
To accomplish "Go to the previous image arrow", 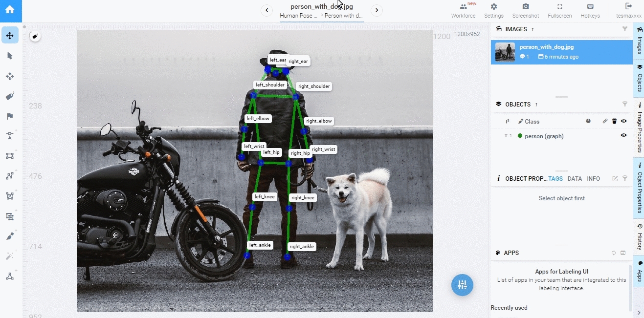I will tap(266, 10).
